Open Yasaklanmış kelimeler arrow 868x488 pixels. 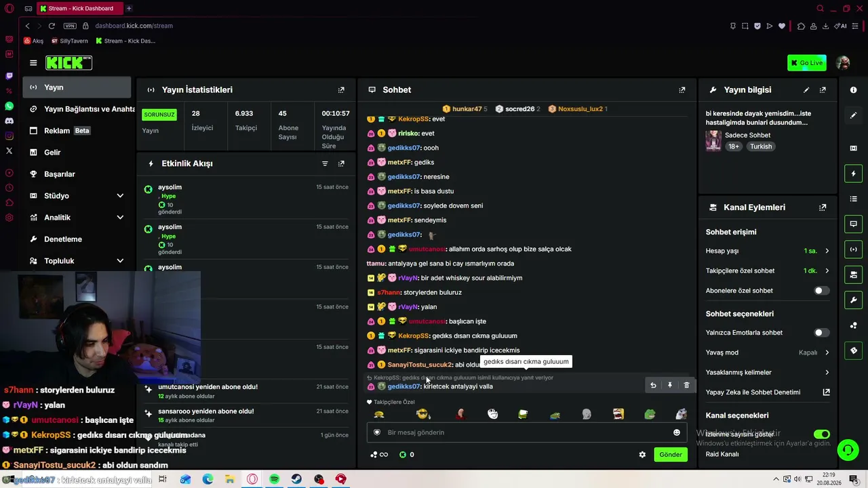[827, 372]
